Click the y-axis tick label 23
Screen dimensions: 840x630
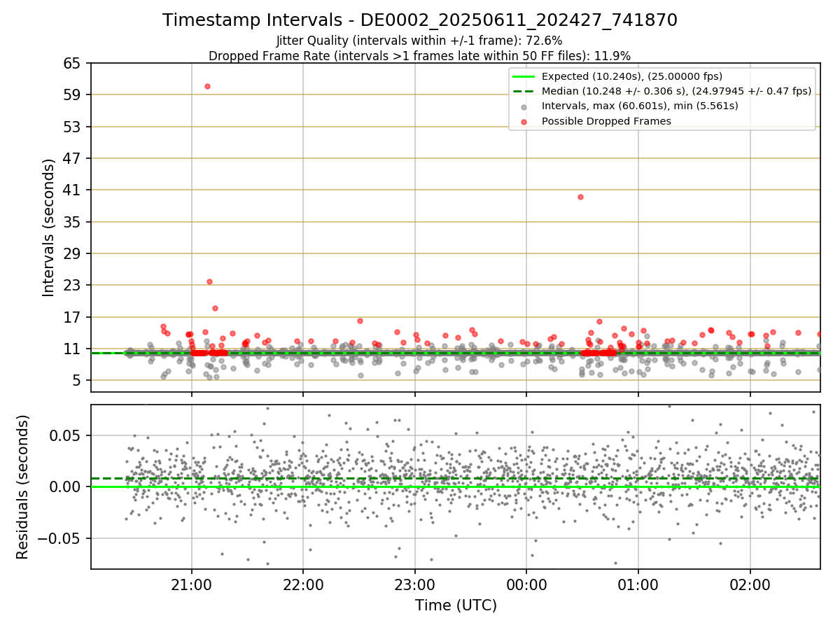click(73, 285)
